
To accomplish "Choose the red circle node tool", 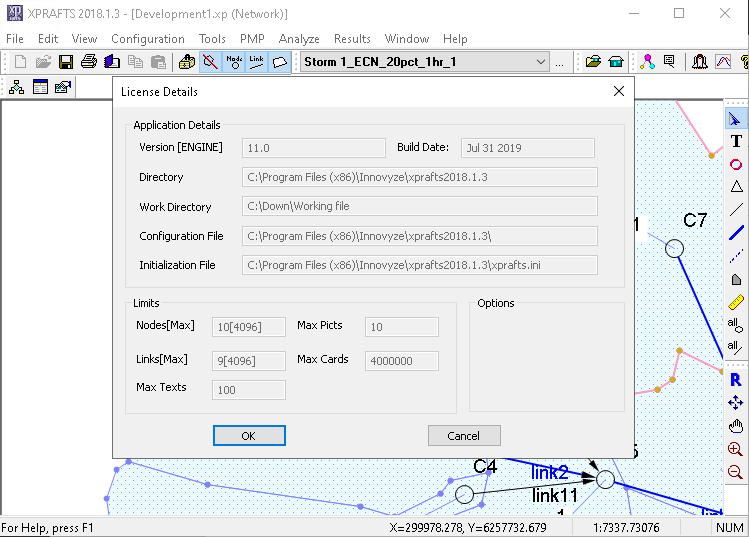I will click(x=736, y=164).
